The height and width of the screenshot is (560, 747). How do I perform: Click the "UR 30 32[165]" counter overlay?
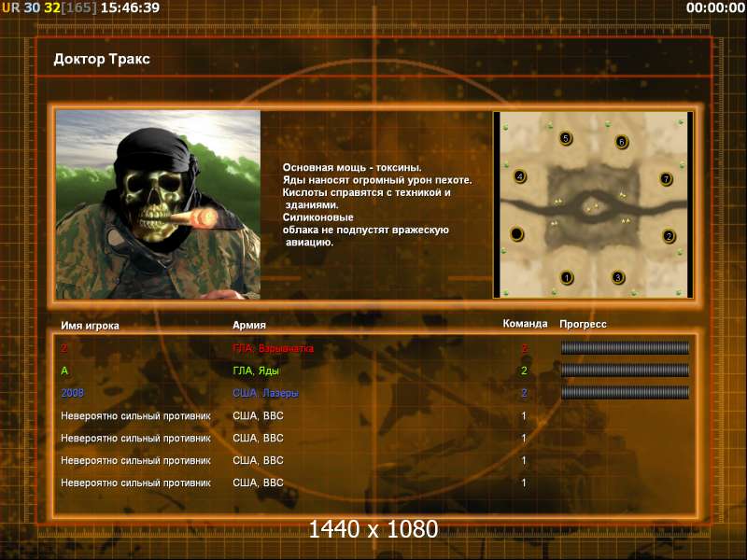(49, 7)
